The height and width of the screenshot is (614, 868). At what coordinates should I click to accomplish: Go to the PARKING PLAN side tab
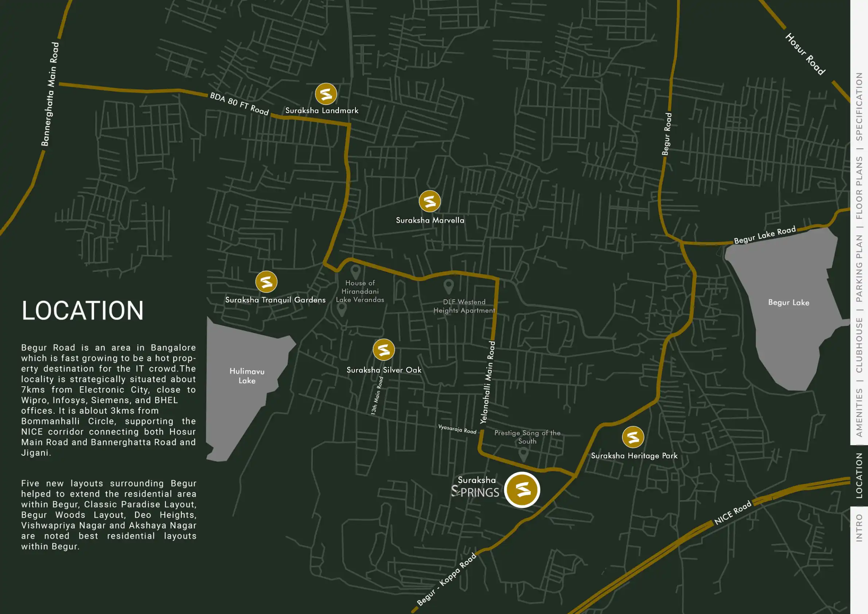859,268
